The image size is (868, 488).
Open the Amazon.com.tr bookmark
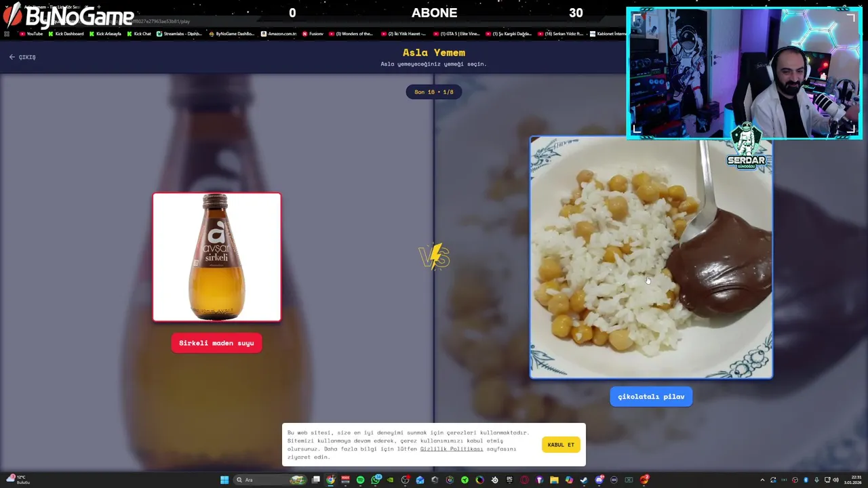click(x=279, y=34)
